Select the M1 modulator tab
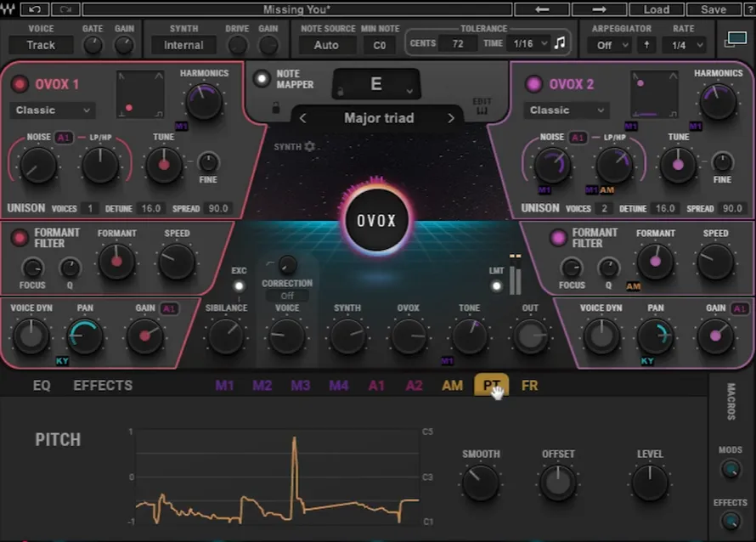Screen dimensions: 756x542 [x=225, y=386]
